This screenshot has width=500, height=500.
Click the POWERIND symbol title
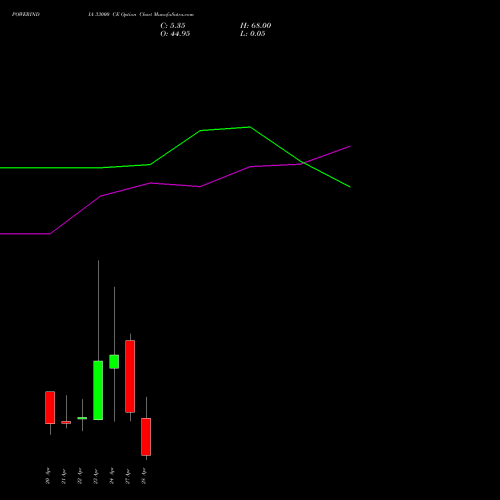click(26, 14)
